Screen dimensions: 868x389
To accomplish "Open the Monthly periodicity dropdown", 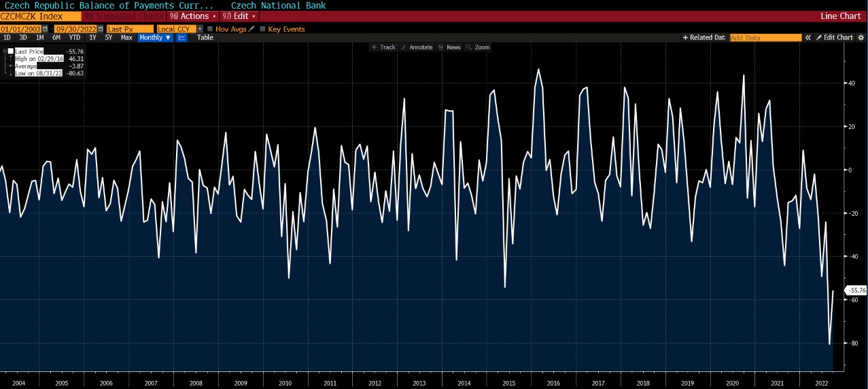I will (154, 38).
